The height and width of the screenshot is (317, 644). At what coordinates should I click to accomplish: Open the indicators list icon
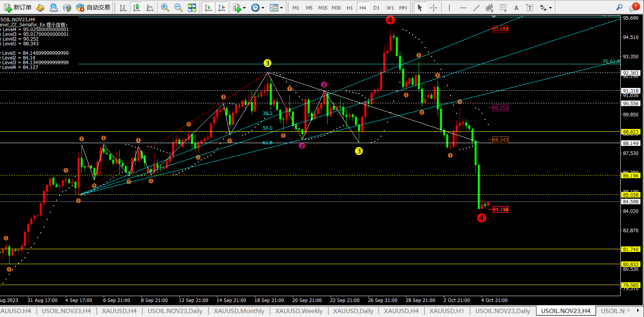click(237, 7)
